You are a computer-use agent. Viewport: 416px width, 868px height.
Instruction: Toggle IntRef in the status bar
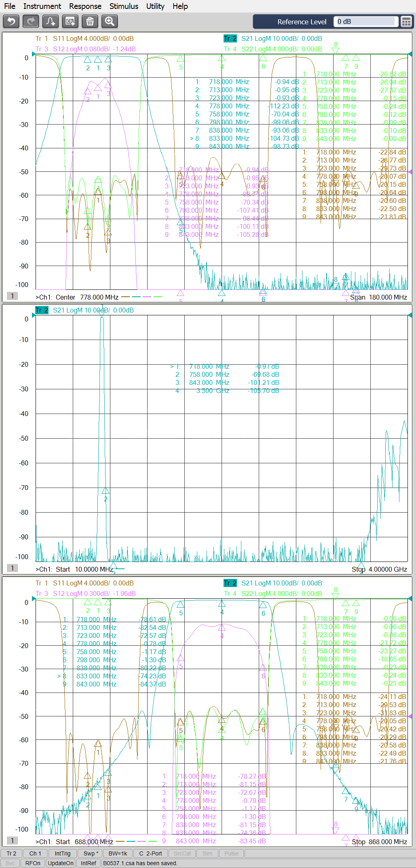pos(89,863)
